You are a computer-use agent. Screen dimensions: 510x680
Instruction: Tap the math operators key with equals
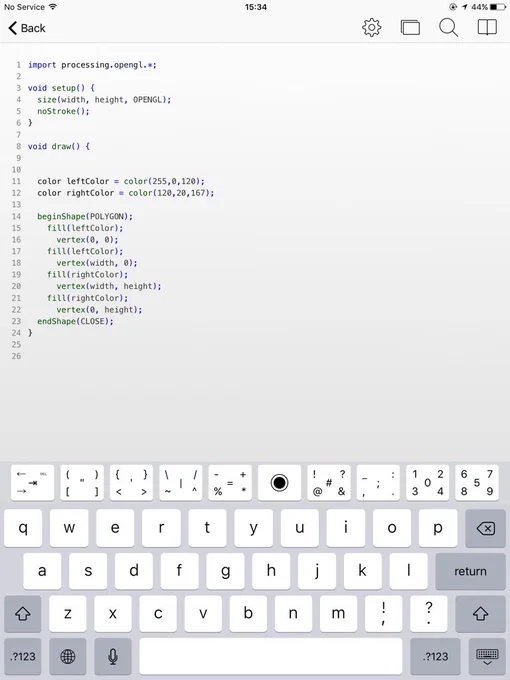point(230,483)
